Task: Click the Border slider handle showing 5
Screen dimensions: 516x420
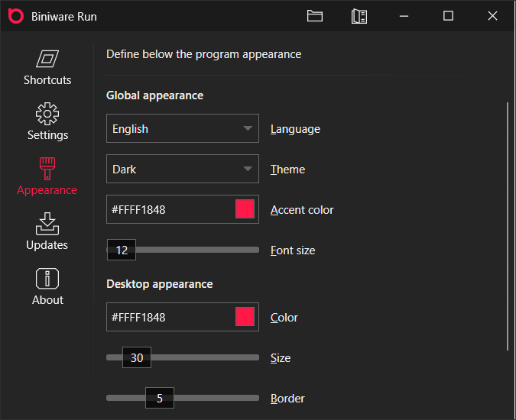Action: (x=160, y=398)
